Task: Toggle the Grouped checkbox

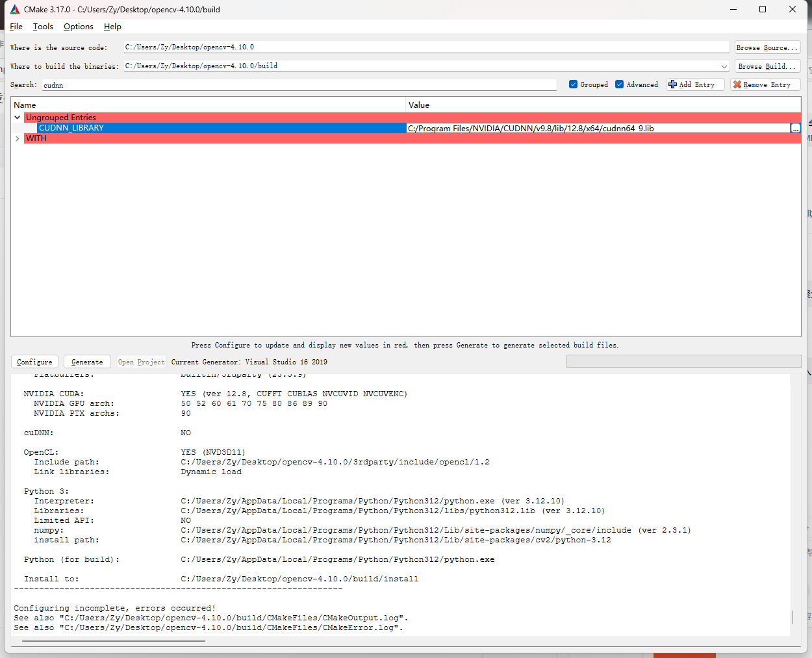Action: click(573, 84)
